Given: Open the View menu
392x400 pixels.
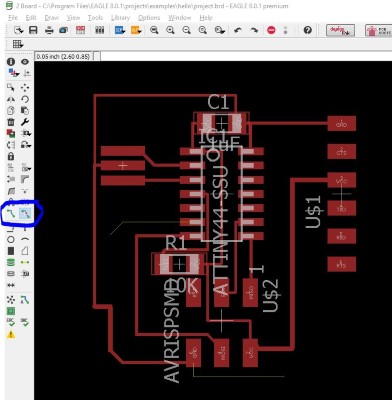Looking at the screenshot, I should [73, 17].
